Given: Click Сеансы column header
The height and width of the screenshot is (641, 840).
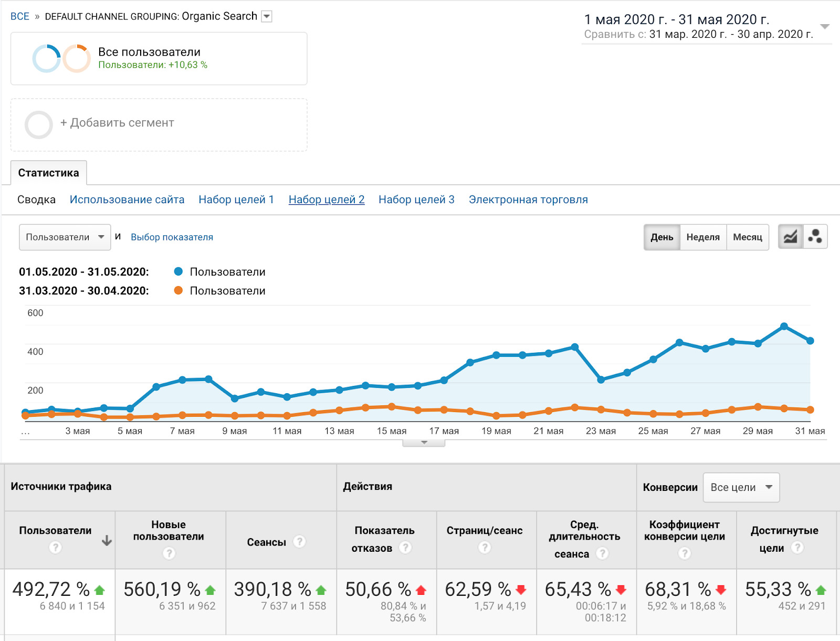Looking at the screenshot, I should 266,542.
